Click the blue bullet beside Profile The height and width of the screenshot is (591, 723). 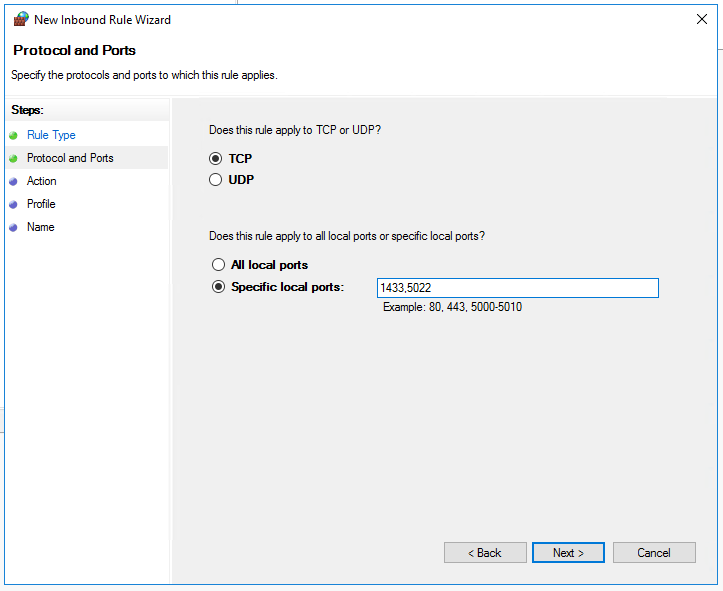pos(14,205)
